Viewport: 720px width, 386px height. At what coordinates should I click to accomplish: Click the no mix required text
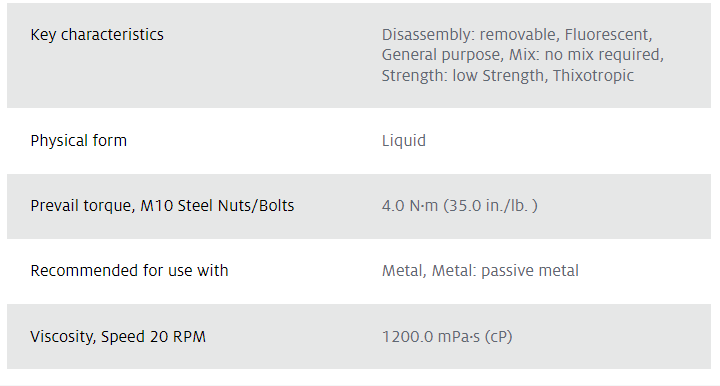[604, 55]
